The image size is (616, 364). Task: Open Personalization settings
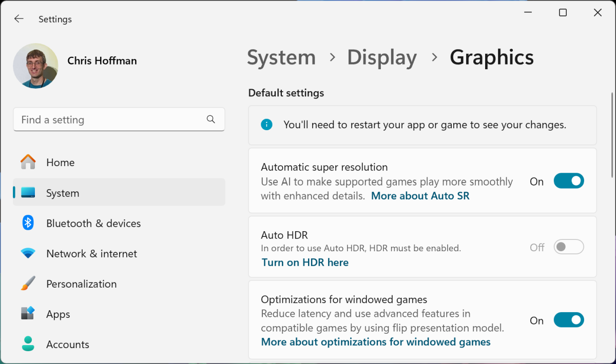tap(119, 284)
